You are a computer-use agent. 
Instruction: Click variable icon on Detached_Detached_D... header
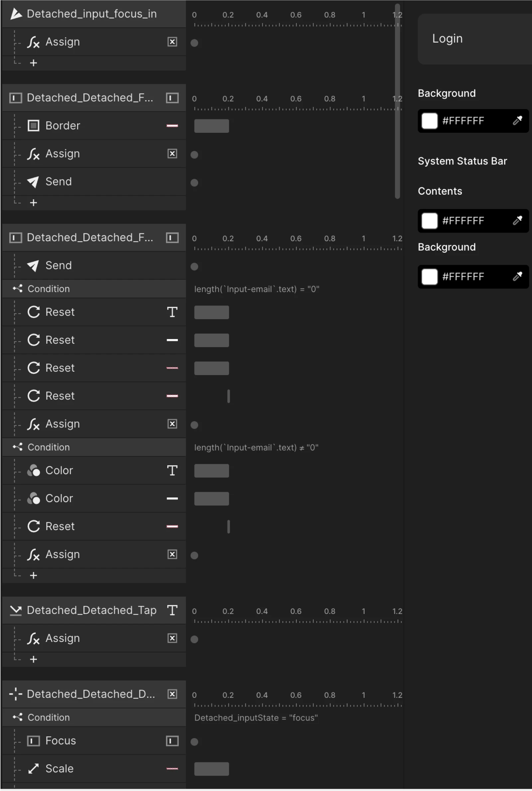[x=172, y=694]
